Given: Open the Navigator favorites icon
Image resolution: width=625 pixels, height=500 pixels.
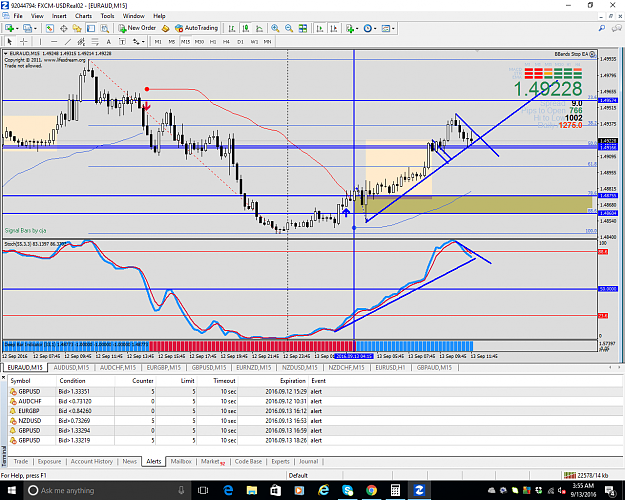Looking at the screenshot, I should pos(77,28).
